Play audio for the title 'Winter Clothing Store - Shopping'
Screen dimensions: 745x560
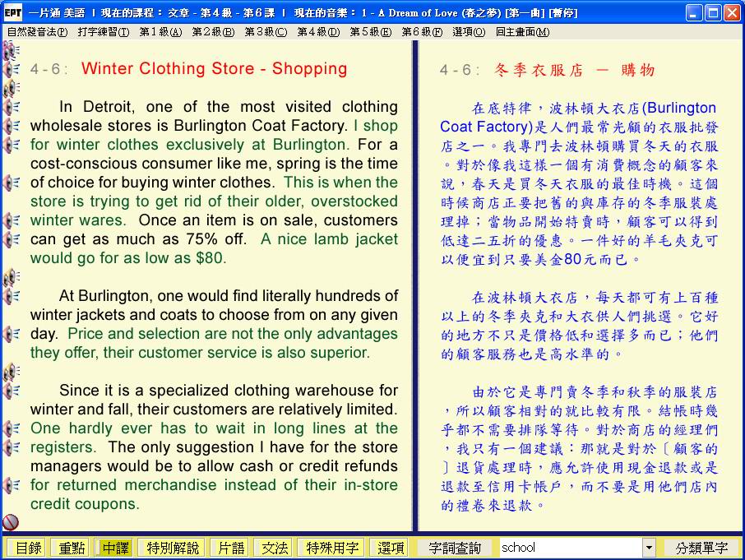[x=12, y=69]
